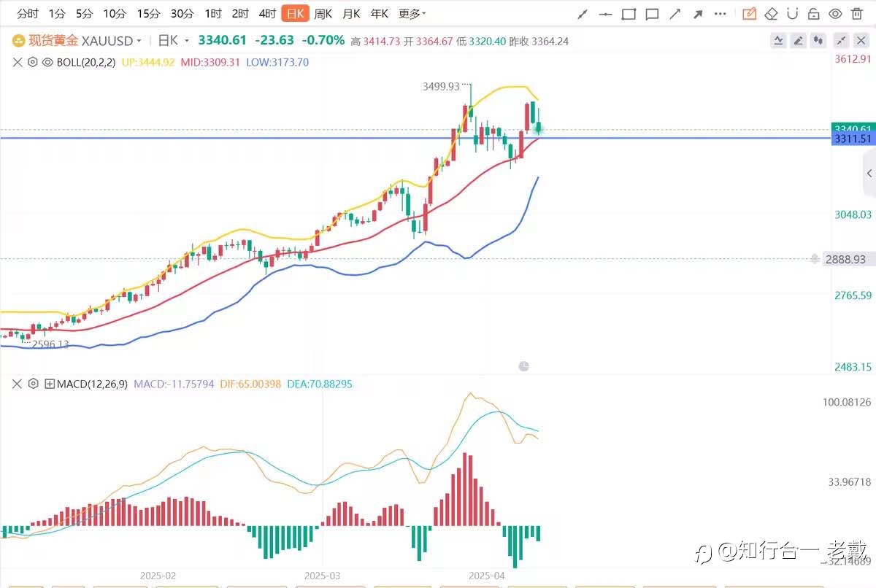Open MACD indicator settings hexagon icon
This screenshot has width=876, height=588.
[x=32, y=383]
